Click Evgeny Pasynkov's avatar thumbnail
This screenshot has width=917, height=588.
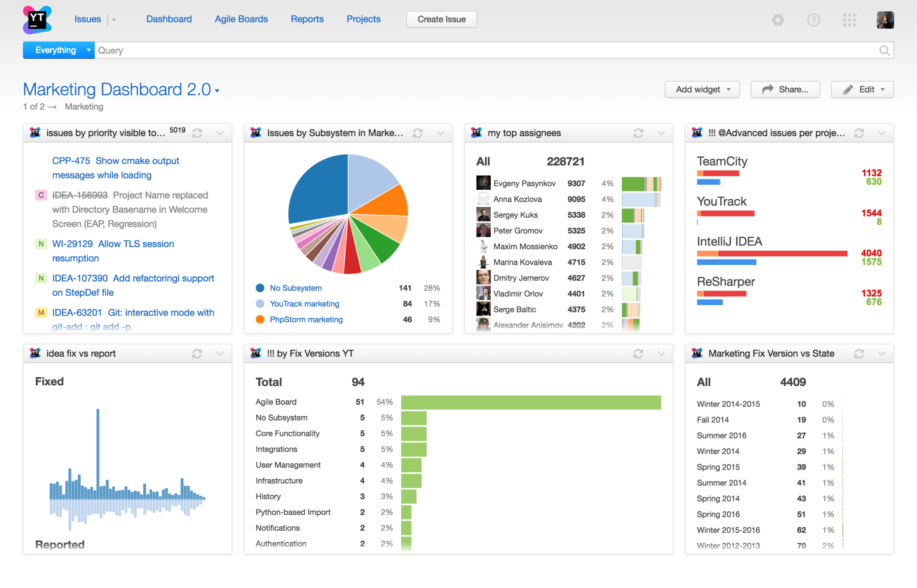coord(483,183)
